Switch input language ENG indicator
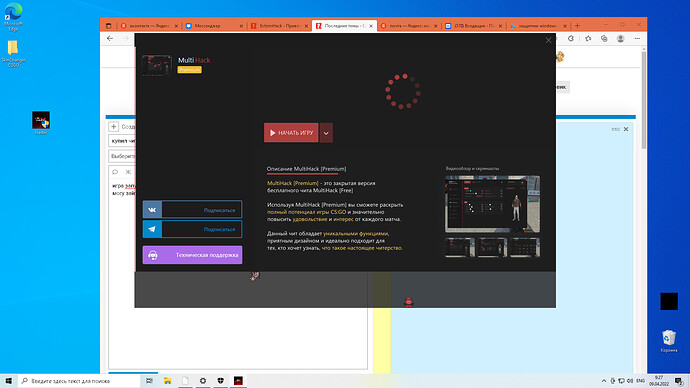Viewport: 690px width, 388px height. pyautogui.click(x=641, y=381)
